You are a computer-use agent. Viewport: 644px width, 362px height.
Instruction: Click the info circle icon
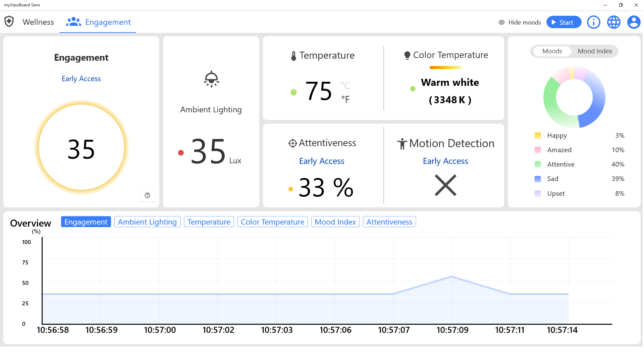(x=593, y=22)
